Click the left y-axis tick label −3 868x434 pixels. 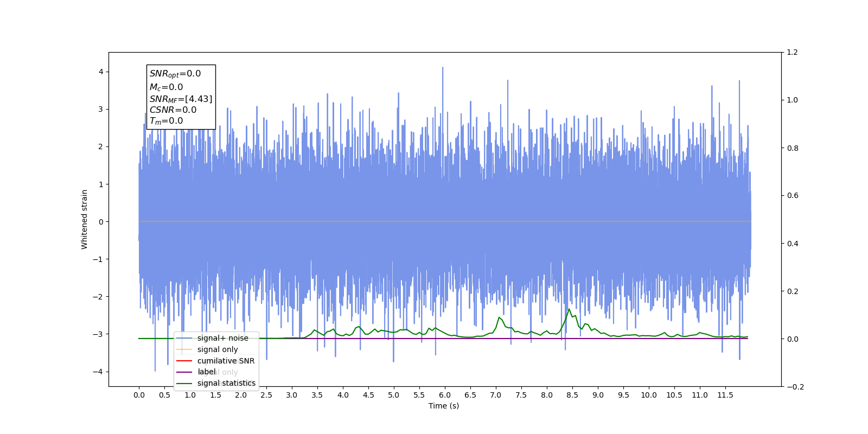pyautogui.click(x=98, y=334)
